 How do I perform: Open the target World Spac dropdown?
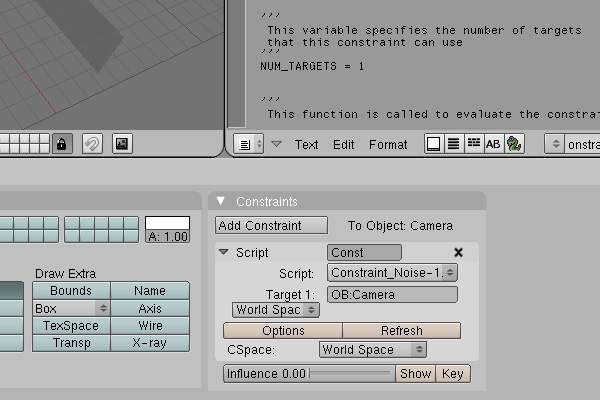click(276, 310)
